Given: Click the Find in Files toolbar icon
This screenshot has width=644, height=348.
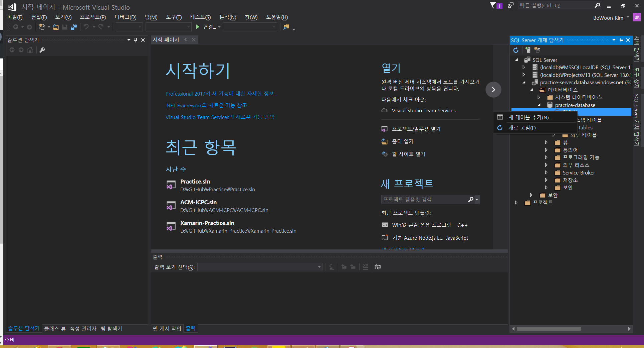Looking at the screenshot, I should (286, 27).
